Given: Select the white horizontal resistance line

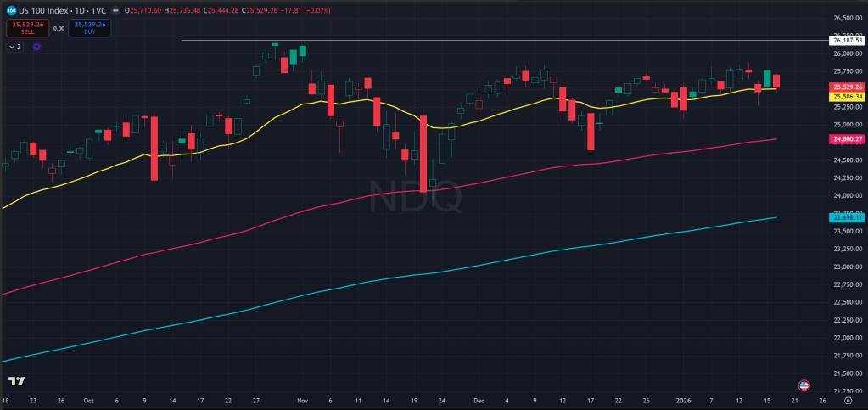Looking at the screenshot, I should pos(424,40).
